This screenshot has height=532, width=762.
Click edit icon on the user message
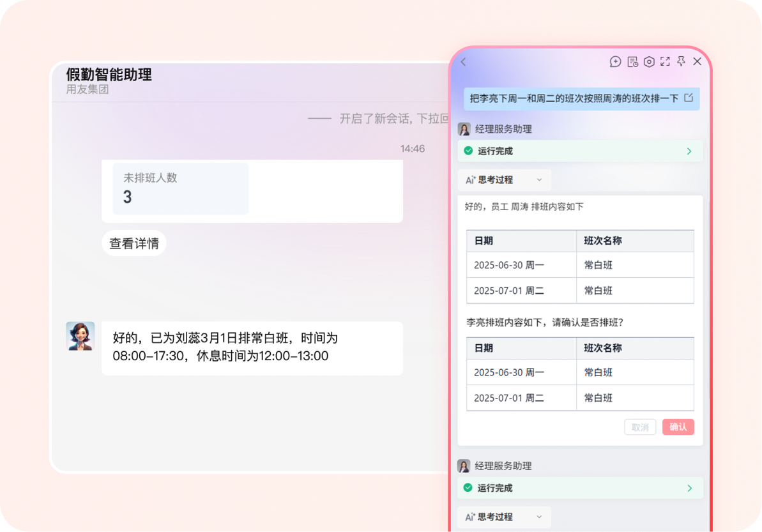(x=689, y=98)
